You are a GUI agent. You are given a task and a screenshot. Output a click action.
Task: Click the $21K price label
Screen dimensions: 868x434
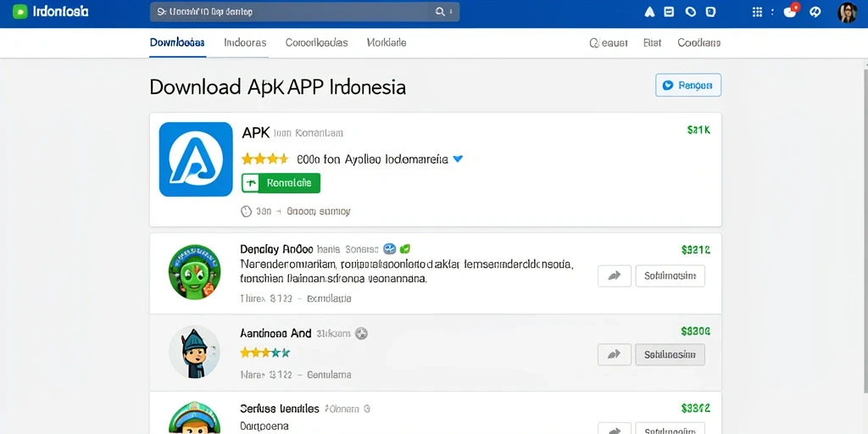(x=698, y=130)
